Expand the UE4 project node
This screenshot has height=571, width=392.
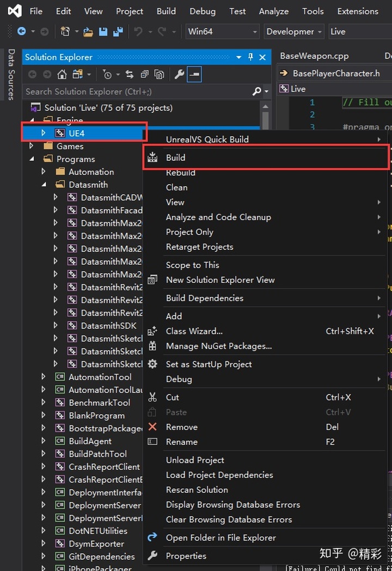[44, 133]
